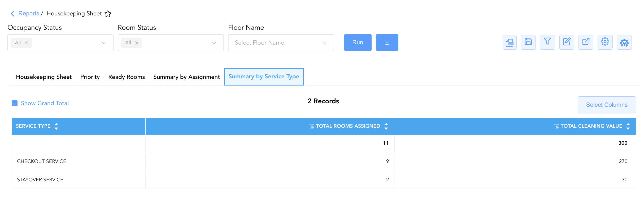The image size is (644, 205).
Task: Toggle the Show Grand Total checkbox
Action: click(15, 103)
